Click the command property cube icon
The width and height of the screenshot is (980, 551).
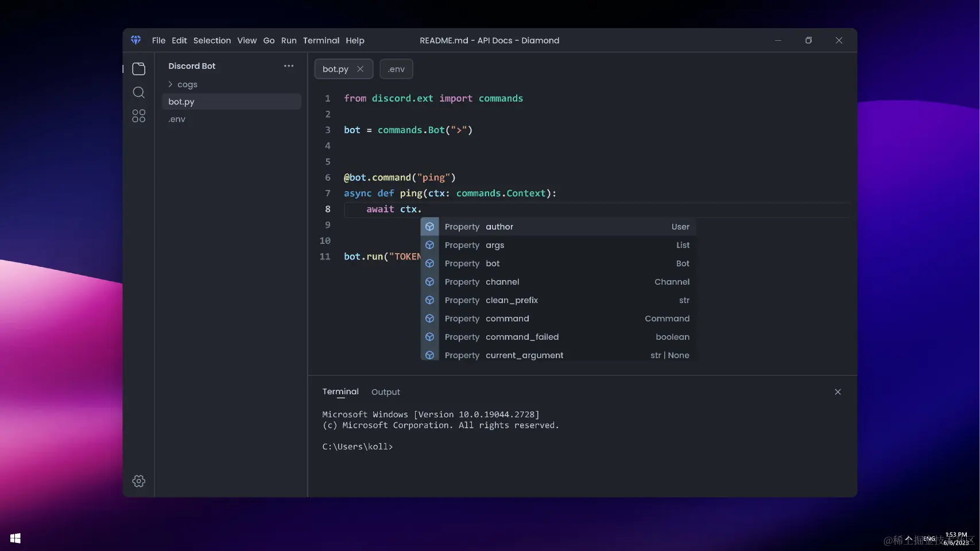[x=429, y=319]
